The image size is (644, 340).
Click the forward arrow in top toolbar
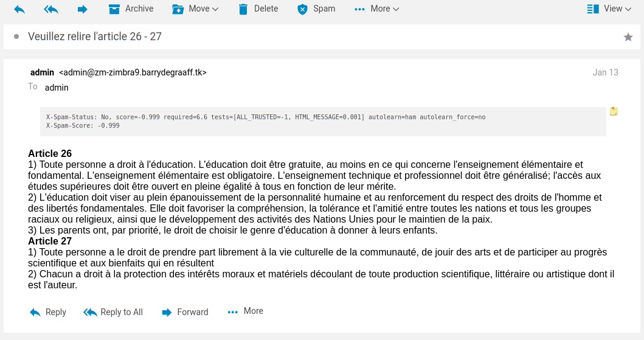83,9
